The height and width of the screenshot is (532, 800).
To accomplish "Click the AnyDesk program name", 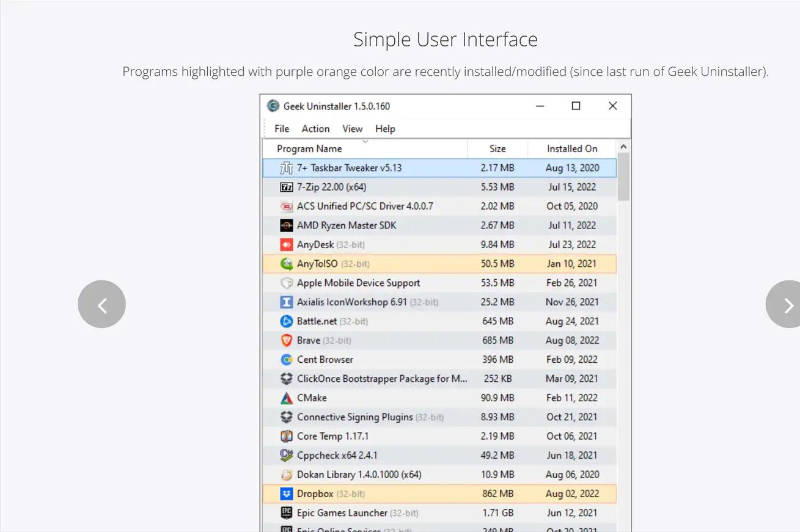I will click(x=315, y=244).
